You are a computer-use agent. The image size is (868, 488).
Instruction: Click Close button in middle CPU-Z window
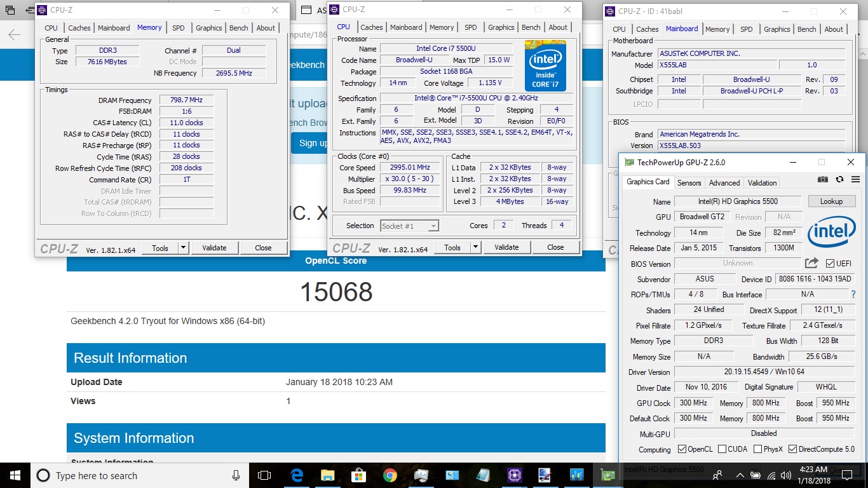pyautogui.click(x=555, y=247)
